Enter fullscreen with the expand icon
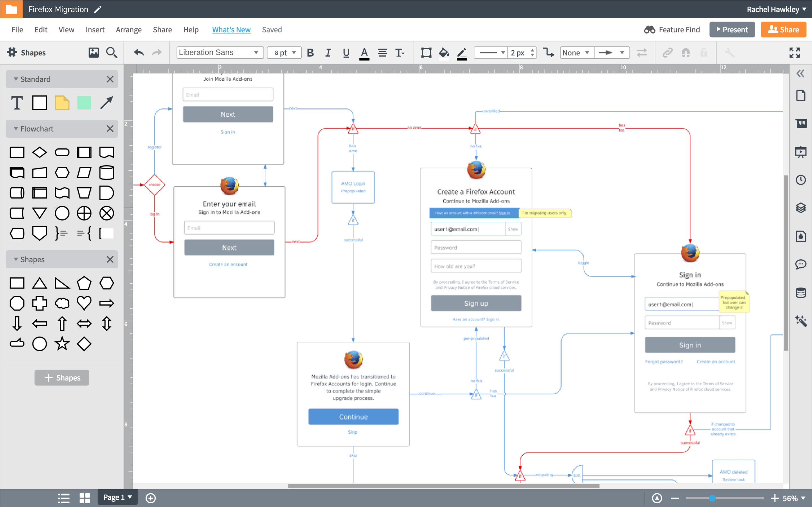812x507 pixels. 794,53
